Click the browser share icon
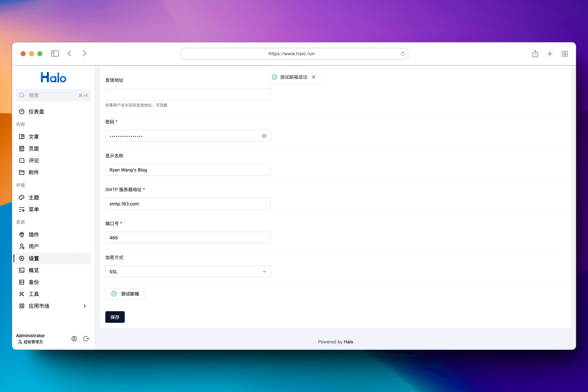Screen dimensions: 588x392 535,53
